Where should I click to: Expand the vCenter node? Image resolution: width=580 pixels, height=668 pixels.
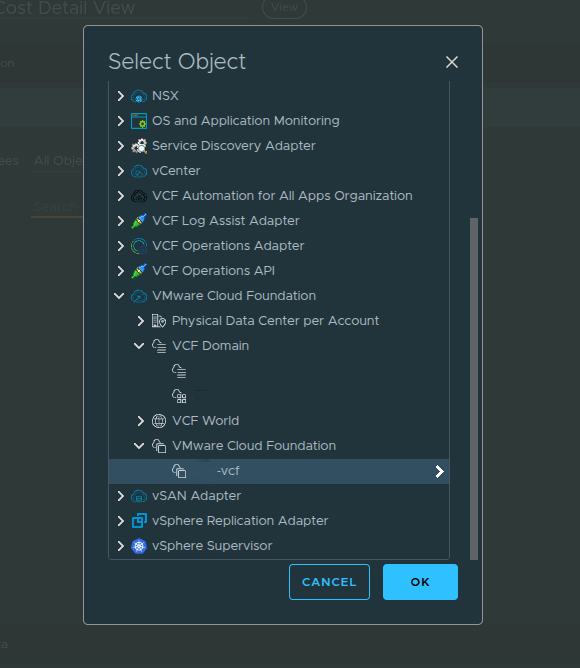point(121,171)
